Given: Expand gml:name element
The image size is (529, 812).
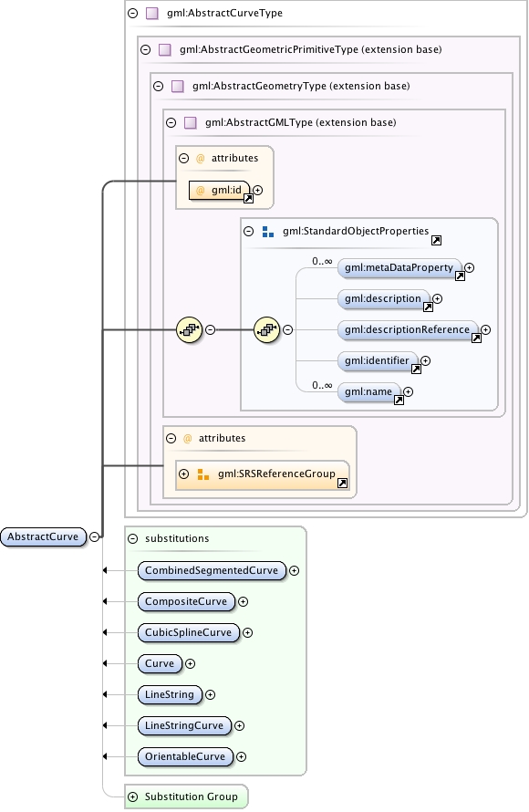Looking at the screenshot, I should pos(409,392).
